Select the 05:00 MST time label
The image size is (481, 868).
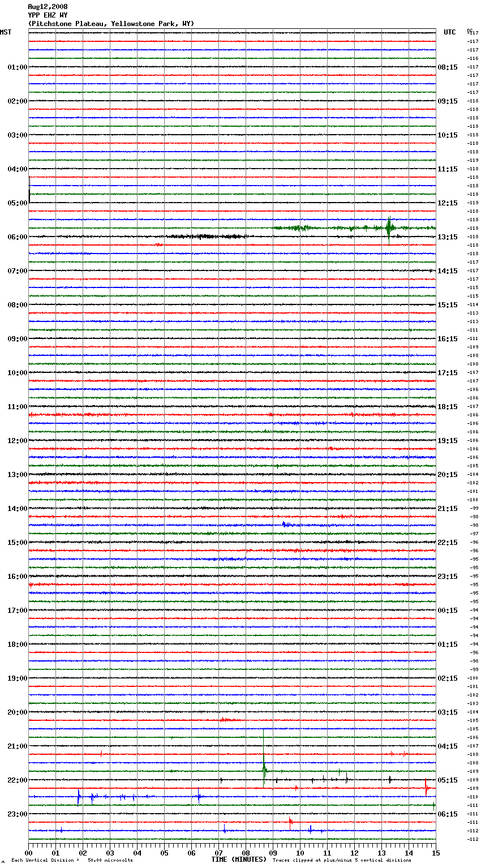click(18, 203)
